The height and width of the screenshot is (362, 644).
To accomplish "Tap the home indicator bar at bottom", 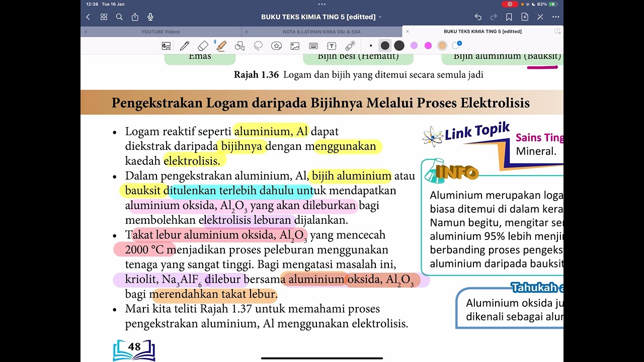I will pyautogui.click(x=322, y=358).
